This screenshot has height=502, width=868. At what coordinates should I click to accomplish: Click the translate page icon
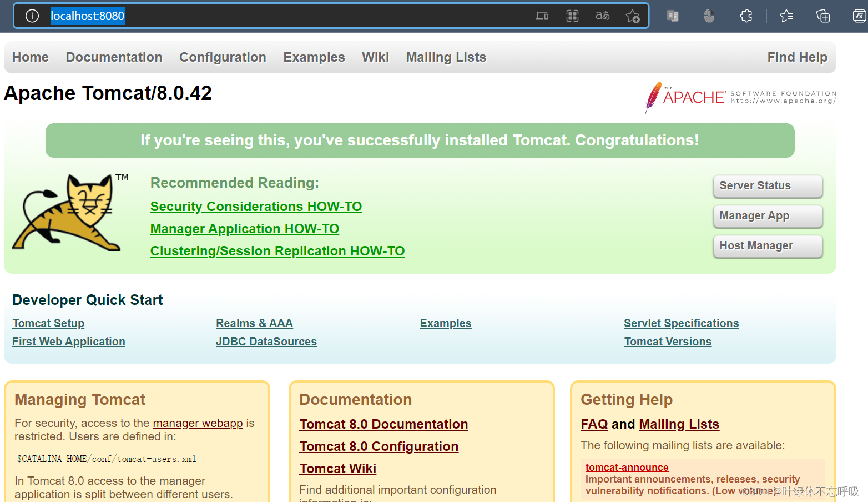tap(602, 16)
